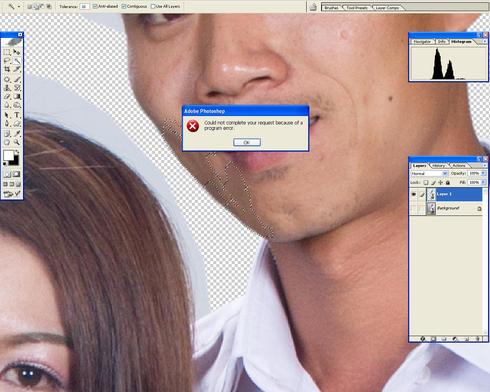Viewport: 490px width, 392px height.
Task: Toggle lock position
Action: (x=440, y=183)
